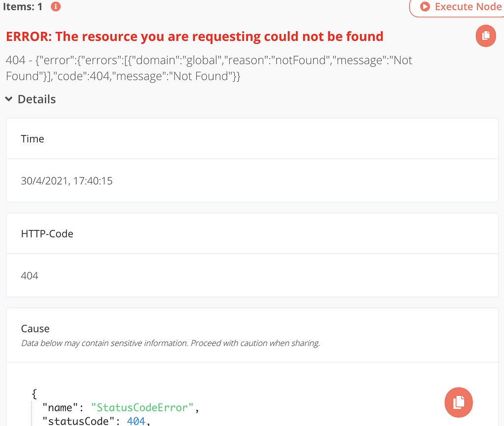Click the info icon beside Items: 1
The width and height of the screenshot is (504, 426).
[56, 7]
